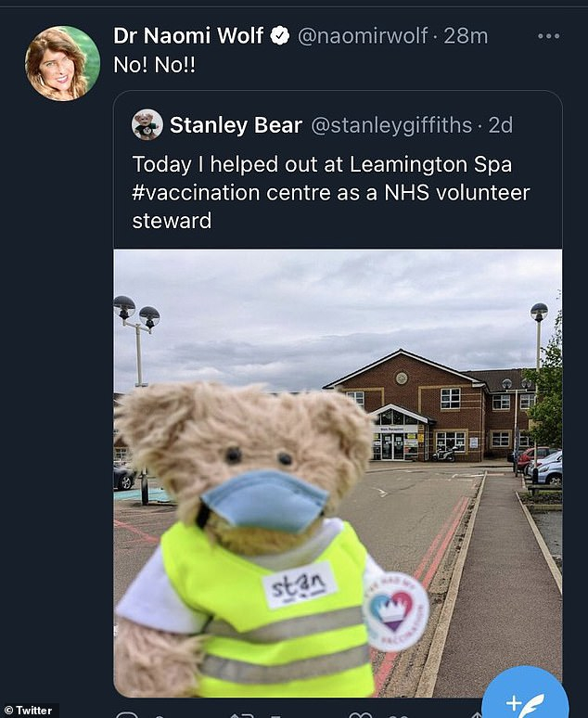
Task: Click the Twitter source label
Action: tap(30, 710)
